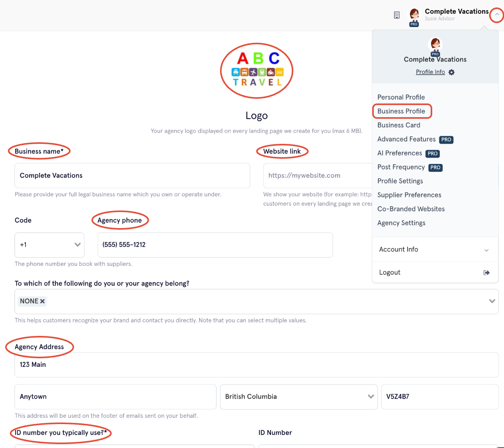Edit the street address field 123 Main

257,365
